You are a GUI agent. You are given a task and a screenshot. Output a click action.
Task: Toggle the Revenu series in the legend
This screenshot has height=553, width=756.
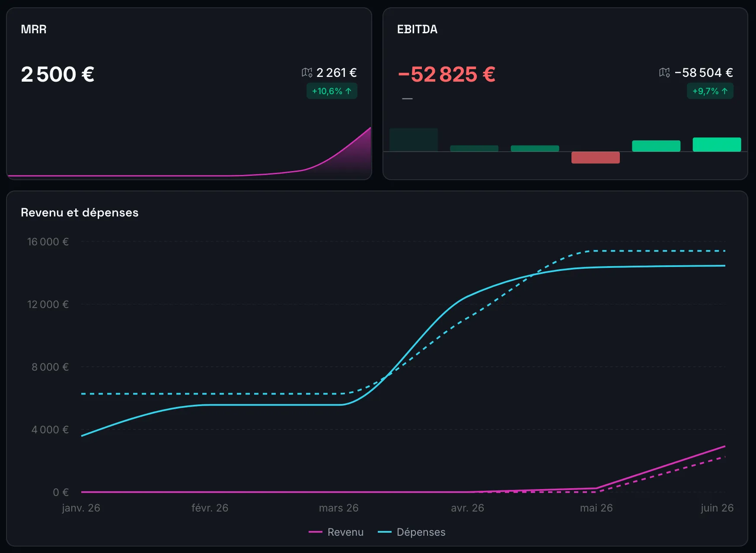[x=336, y=532]
